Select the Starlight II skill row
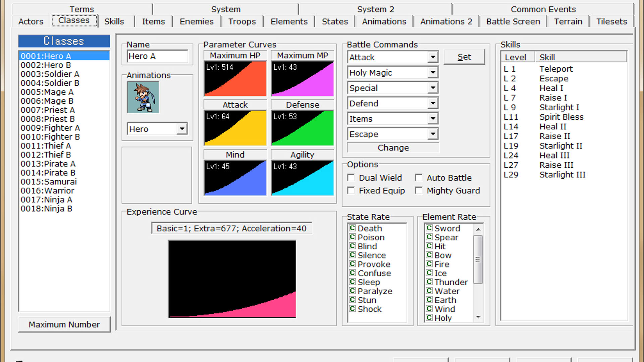 click(x=563, y=146)
